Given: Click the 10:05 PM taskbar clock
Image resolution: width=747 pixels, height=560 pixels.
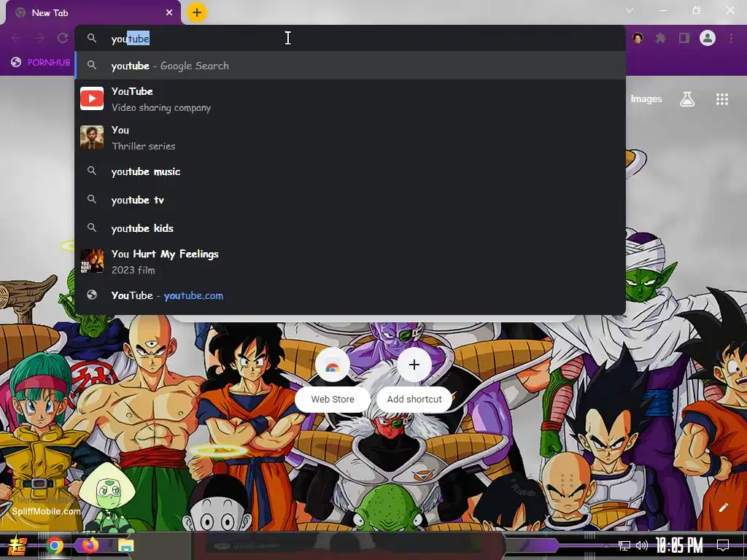Looking at the screenshot, I should [679, 545].
